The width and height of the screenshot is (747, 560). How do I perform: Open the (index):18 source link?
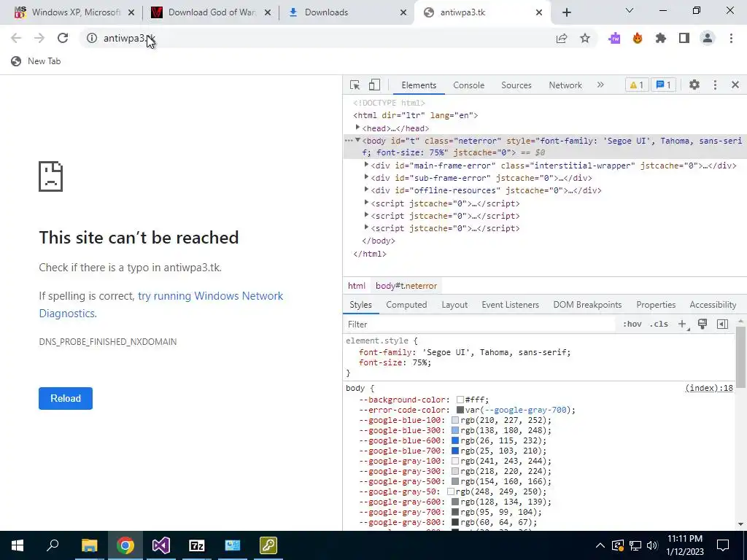pyautogui.click(x=709, y=388)
